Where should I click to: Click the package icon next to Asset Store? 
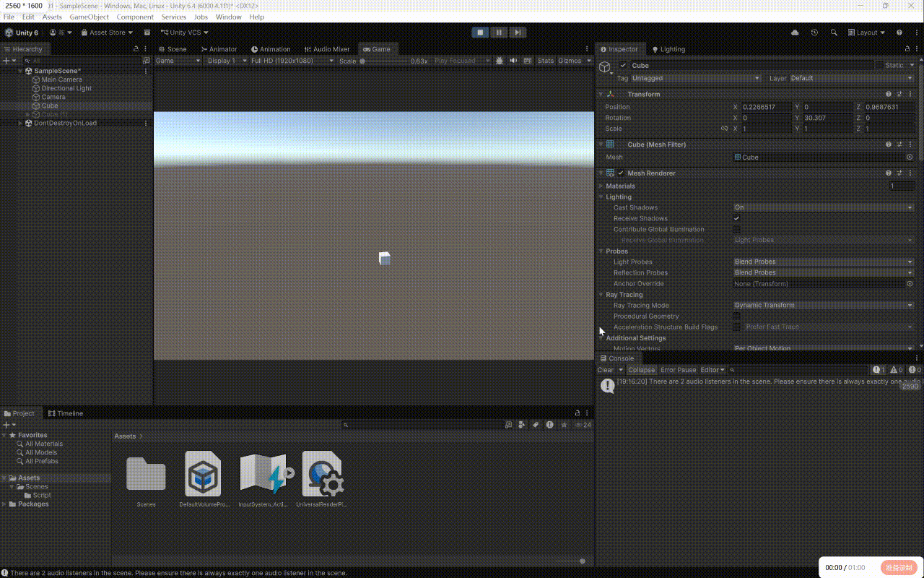point(147,33)
